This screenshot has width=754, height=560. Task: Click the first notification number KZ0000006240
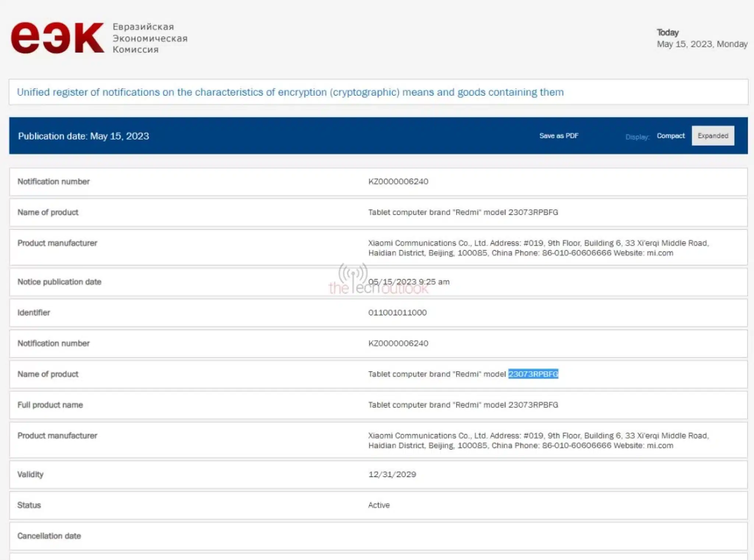(x=398, y=182)
